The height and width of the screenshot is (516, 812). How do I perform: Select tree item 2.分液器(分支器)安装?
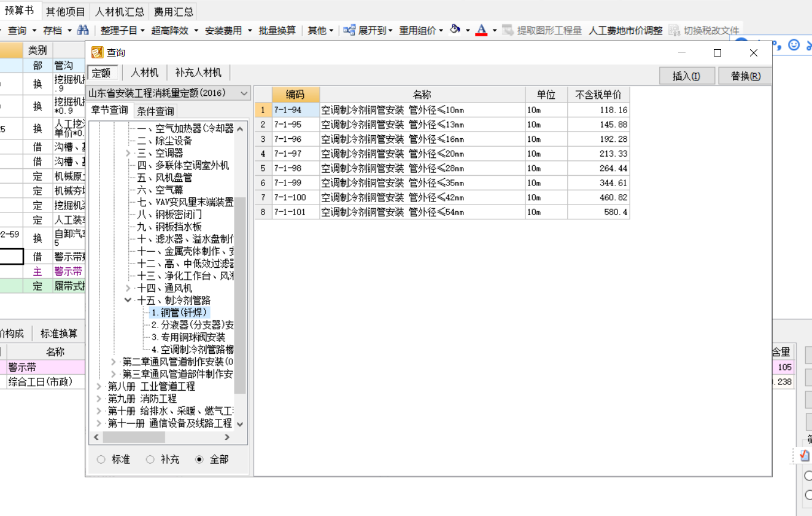(192, 325)
